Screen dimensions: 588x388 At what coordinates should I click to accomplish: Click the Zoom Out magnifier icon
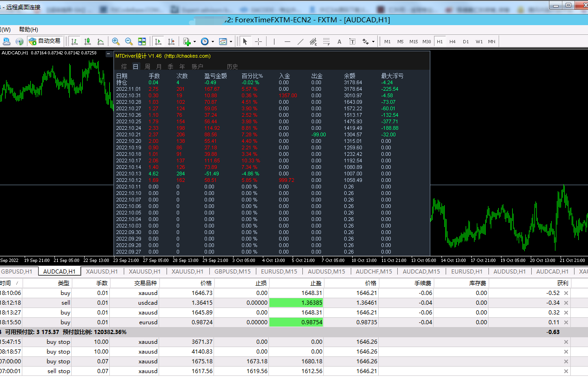pos(129,41)
